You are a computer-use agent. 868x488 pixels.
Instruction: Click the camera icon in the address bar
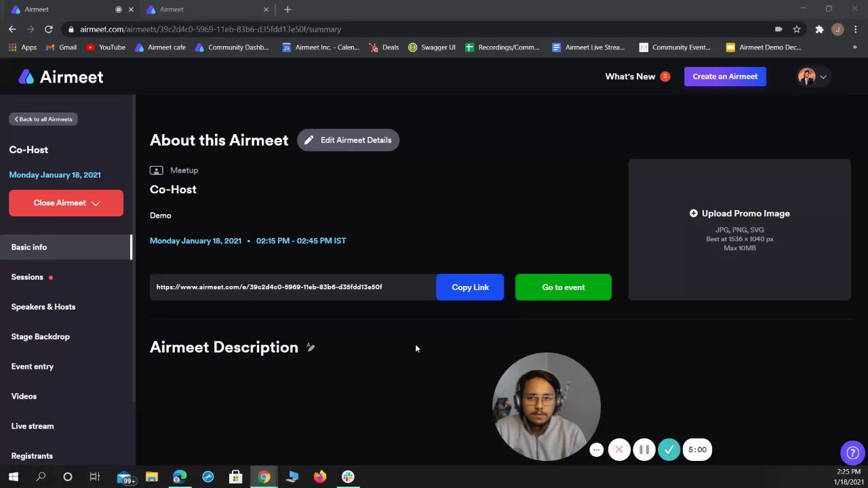tap(778, 29)
